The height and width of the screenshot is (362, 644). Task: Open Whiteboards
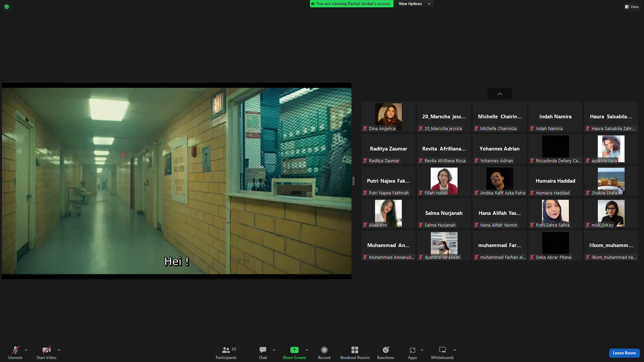[x=442, y=353]
